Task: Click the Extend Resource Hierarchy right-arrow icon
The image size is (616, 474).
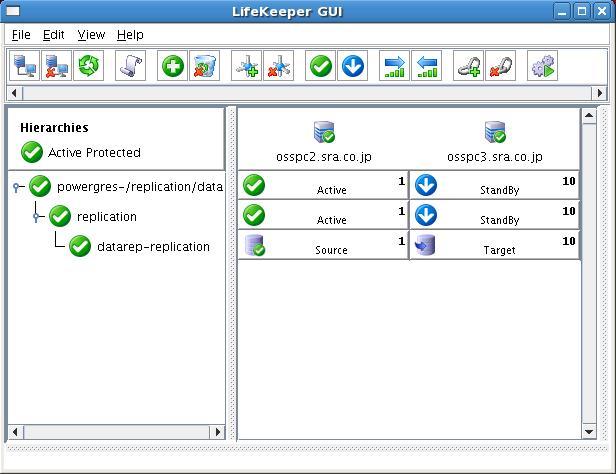Action: (x=394, y=66)
